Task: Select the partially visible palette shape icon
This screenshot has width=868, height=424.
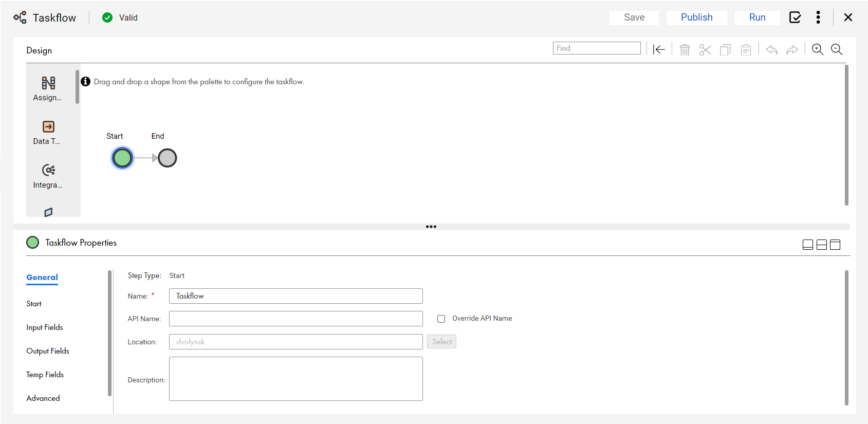Action: (x=48, y=212)
